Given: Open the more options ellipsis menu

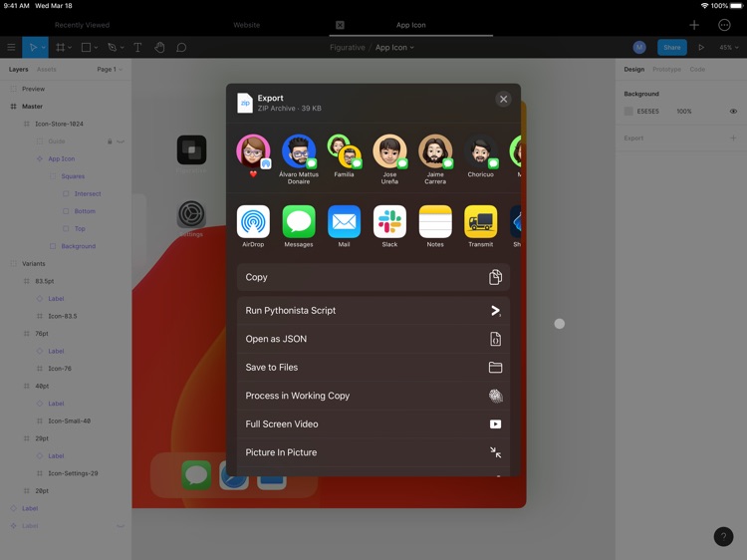Looking at the screenshot, I should click(724, 25).
